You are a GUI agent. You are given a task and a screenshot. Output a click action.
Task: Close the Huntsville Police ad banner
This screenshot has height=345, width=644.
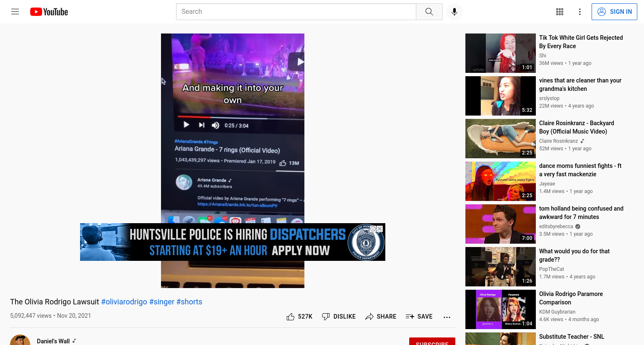pyautogui.click(x=380, y=229)
